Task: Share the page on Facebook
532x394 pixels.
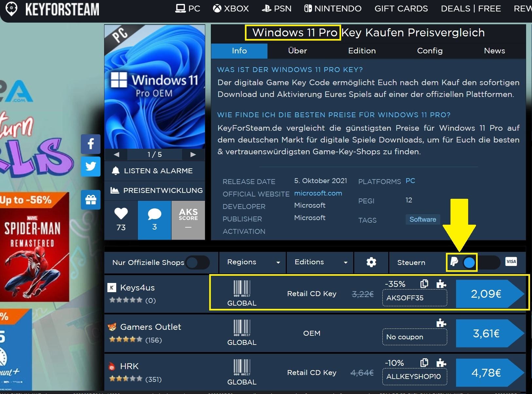Action: click(91, 144)
